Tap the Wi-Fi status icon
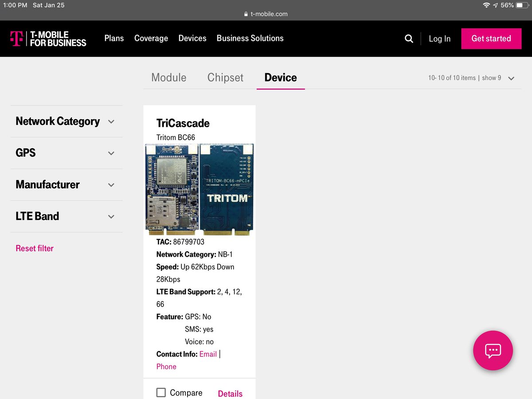 (486, 5)
